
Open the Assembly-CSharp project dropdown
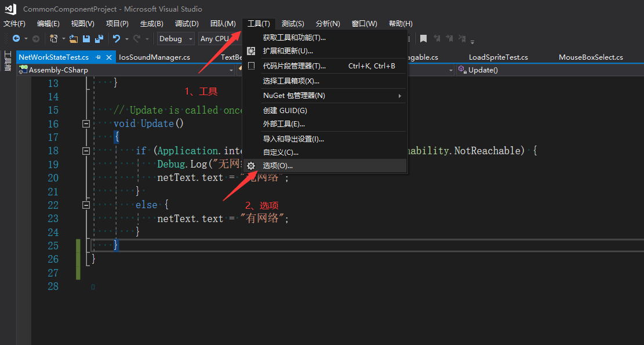tap(126, 70)
